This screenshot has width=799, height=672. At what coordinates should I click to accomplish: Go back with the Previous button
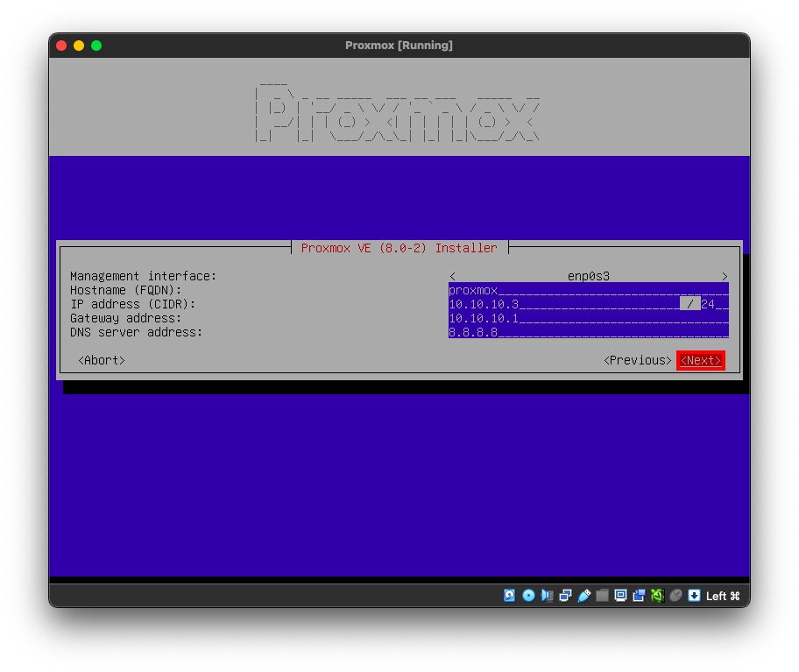[638, 360]
